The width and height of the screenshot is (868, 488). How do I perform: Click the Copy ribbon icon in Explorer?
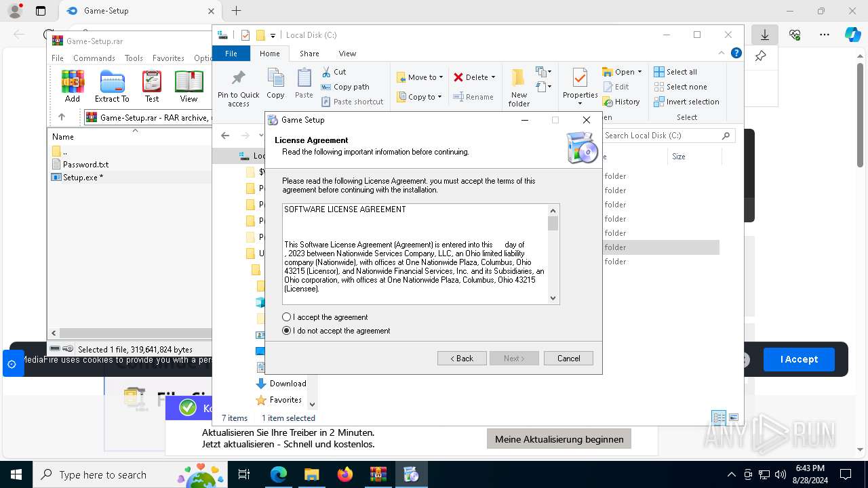pos(275,84)
